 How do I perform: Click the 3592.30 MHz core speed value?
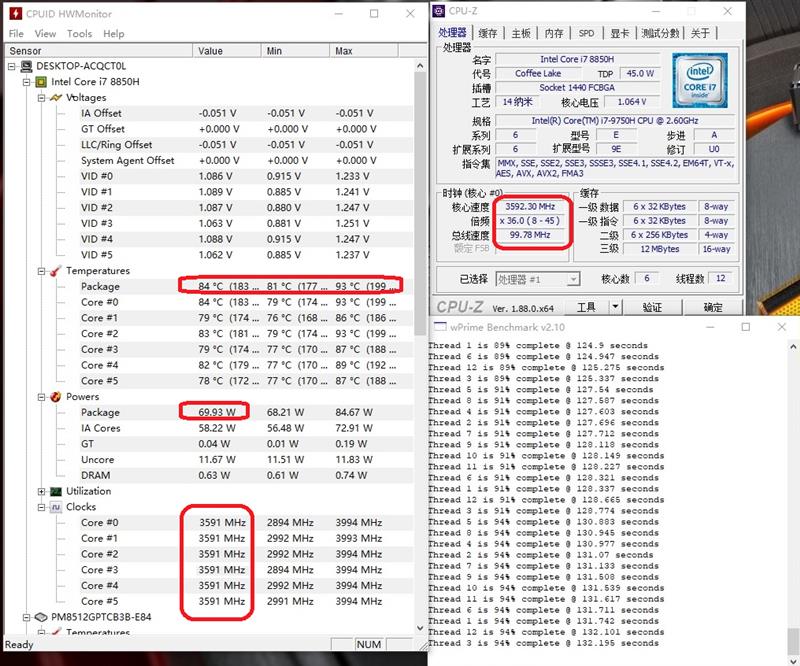click(x=530, y=207)
